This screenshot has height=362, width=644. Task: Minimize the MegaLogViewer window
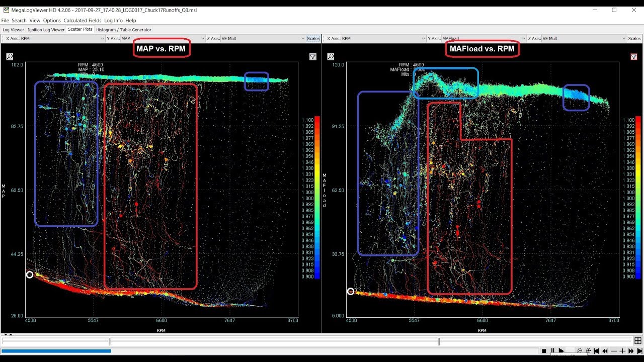click(x=595, y=10)
